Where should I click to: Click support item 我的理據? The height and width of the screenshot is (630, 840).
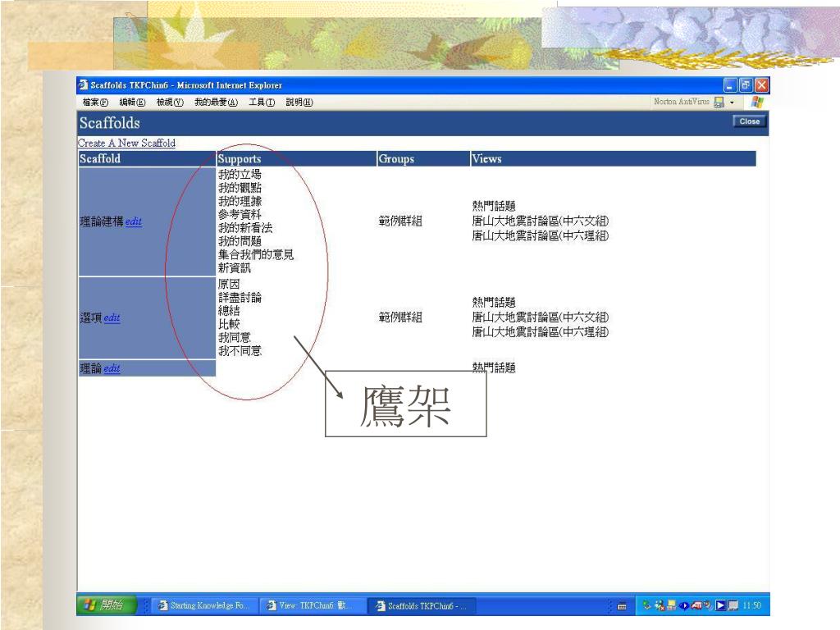(240, 201)
